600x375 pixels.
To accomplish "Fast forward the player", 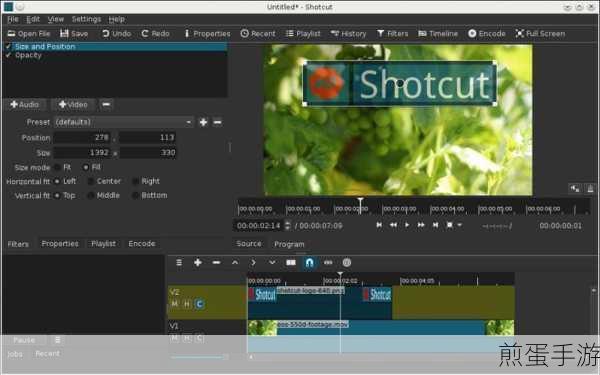I will 421,225.
